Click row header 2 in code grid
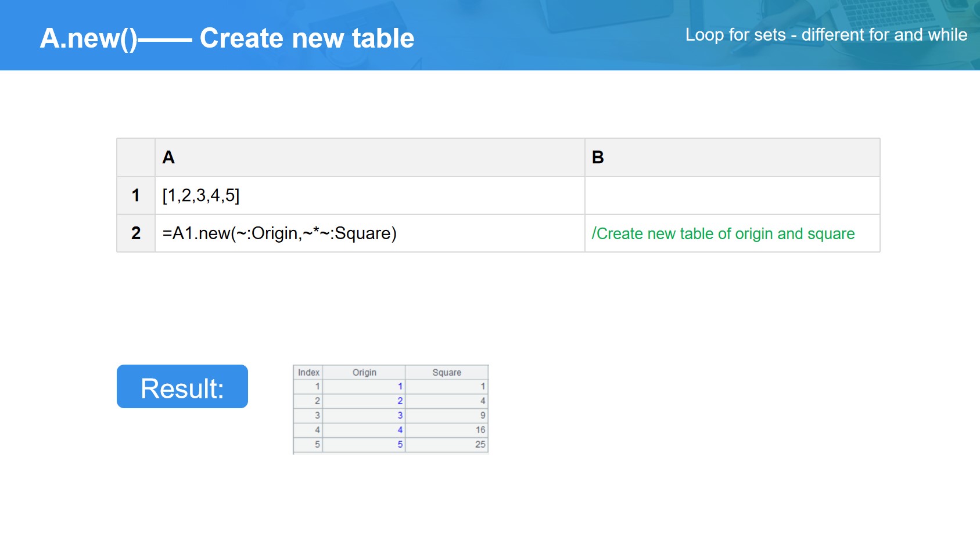 point(136,233)
